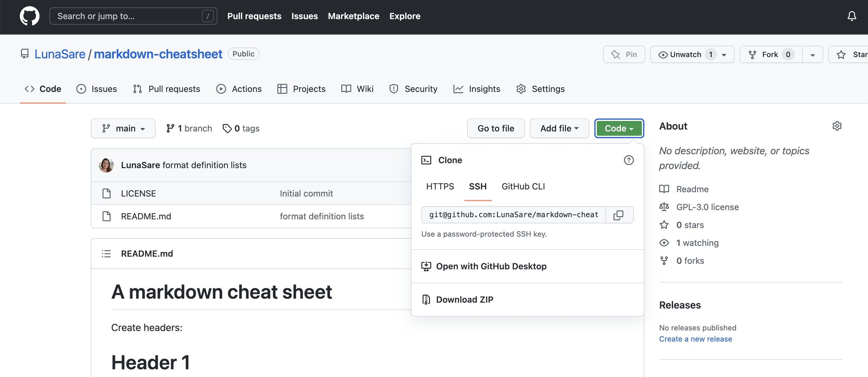Click Pull requests in top navigation

tap(254, 16)
